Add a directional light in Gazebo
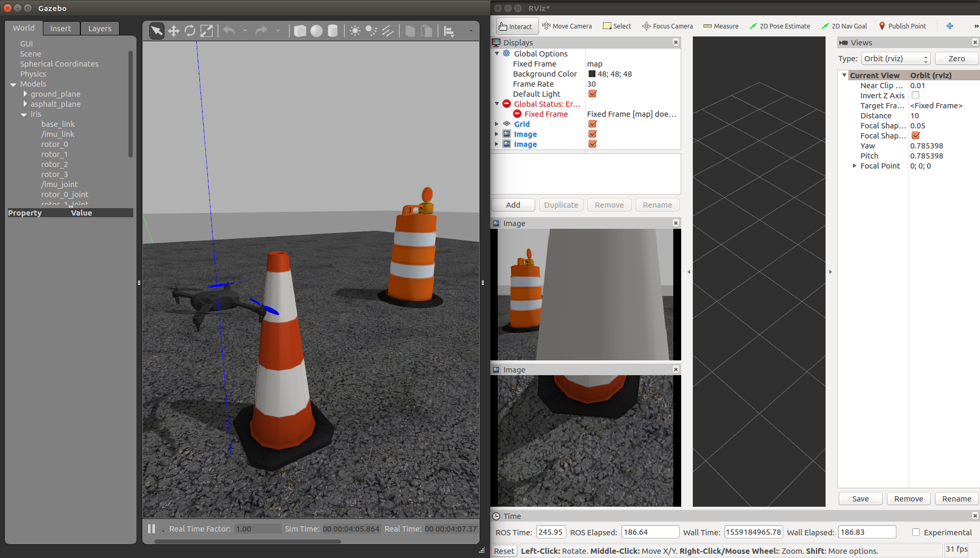Image resolution: width=980 pixels, height=558 pixels. (x=388, y=31)
